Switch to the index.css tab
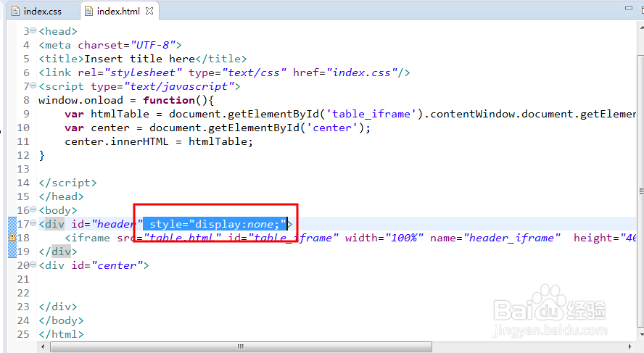Viewport: 644px width, 353px height. pos(42,11)
